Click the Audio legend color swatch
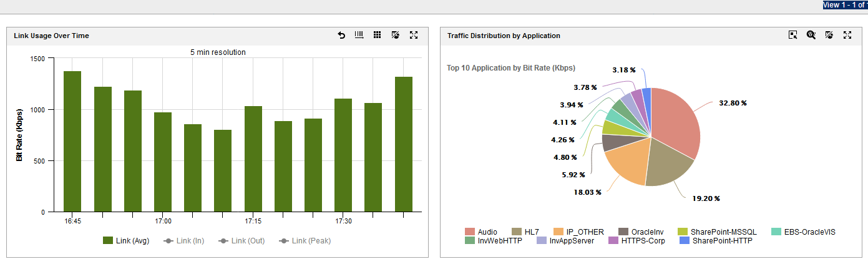The height and width of the screenshot is (259, 868). tap(469, 232)
